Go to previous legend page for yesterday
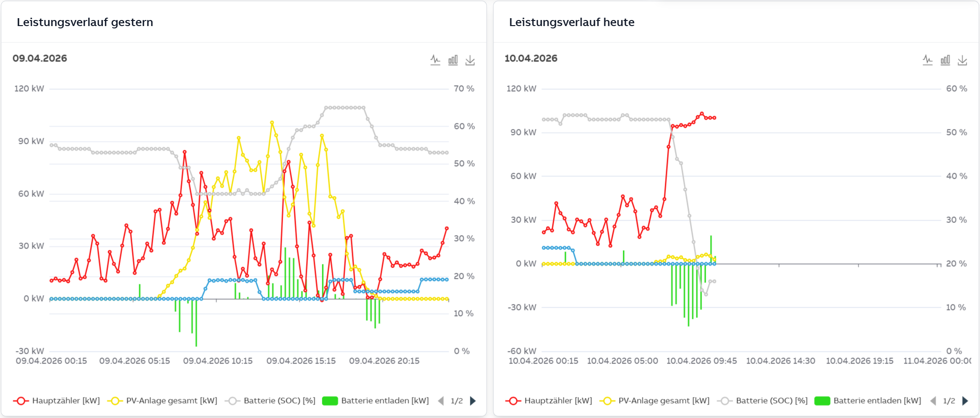This screenshot has height=418, width=980. click(x=441, y=401)
